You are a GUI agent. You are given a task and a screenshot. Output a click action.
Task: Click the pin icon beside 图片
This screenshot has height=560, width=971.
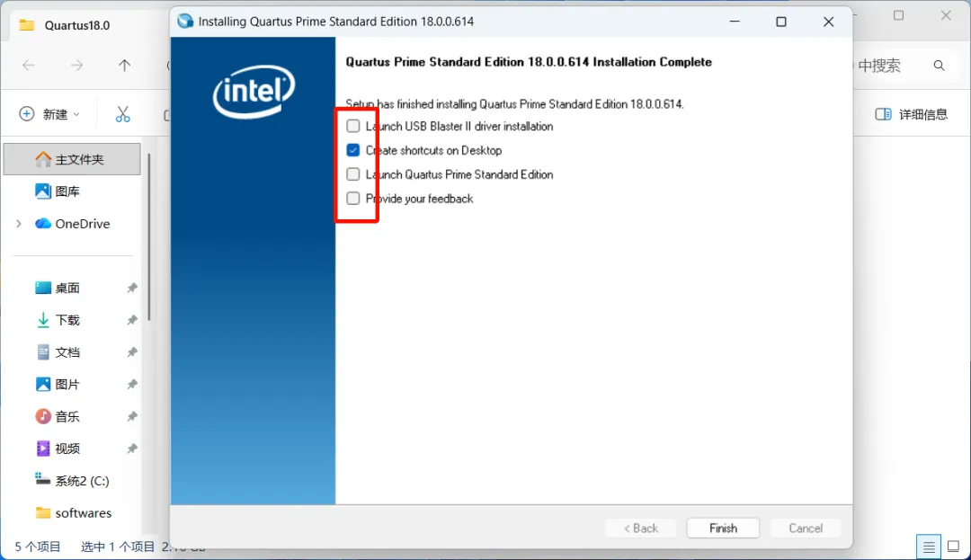click(132, 384)
